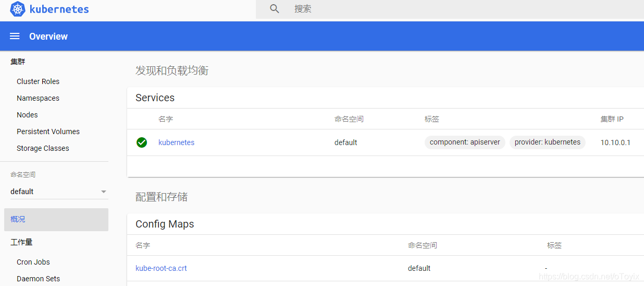
Task: Click the Kubernetes helm logo icon
Action: [18, 9]
